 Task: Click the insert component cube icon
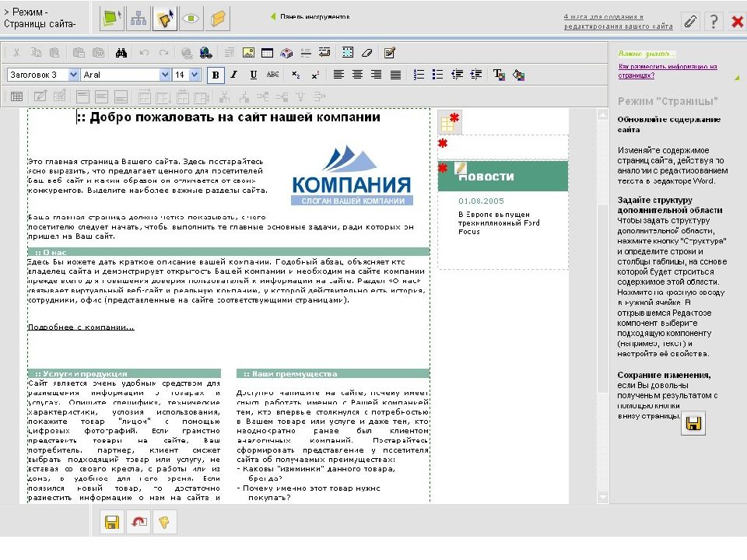[x=286, y=53]
